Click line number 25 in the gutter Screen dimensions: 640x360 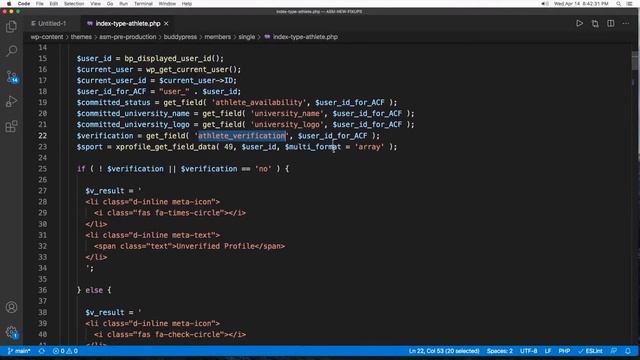[42, 169]
